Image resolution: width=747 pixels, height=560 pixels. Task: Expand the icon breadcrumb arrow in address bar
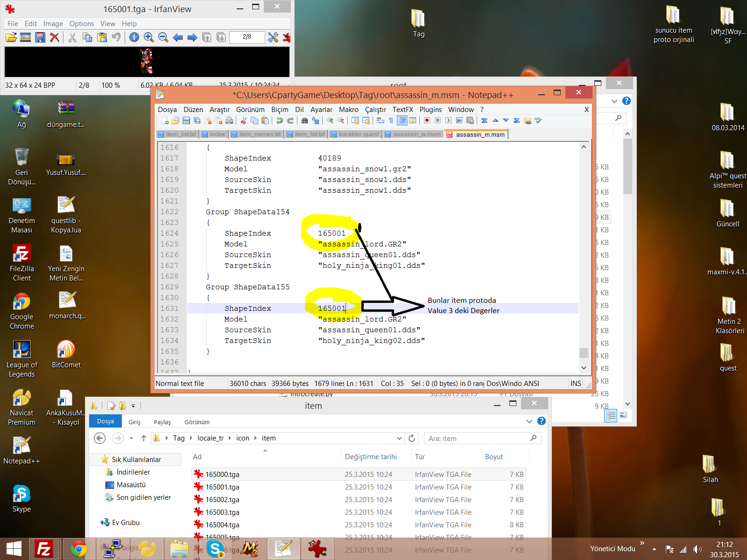pyautogui.click(x=255, y=438)
